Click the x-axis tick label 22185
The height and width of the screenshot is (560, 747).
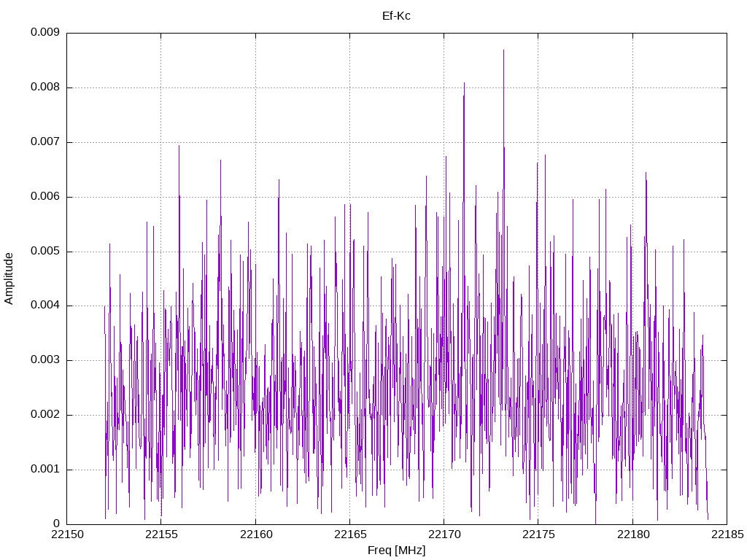pos(727,534)
